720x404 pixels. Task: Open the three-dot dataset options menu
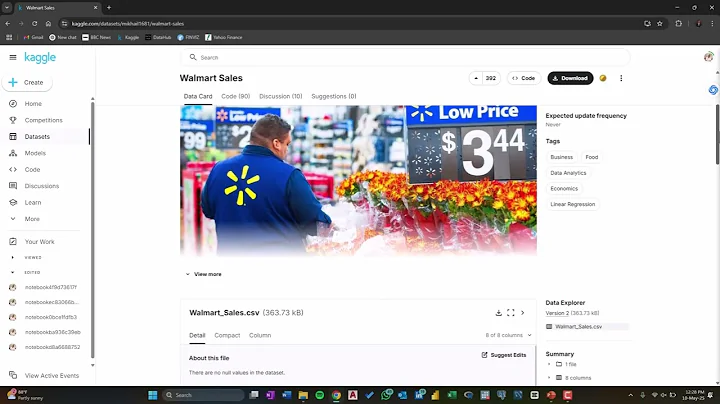621,79
